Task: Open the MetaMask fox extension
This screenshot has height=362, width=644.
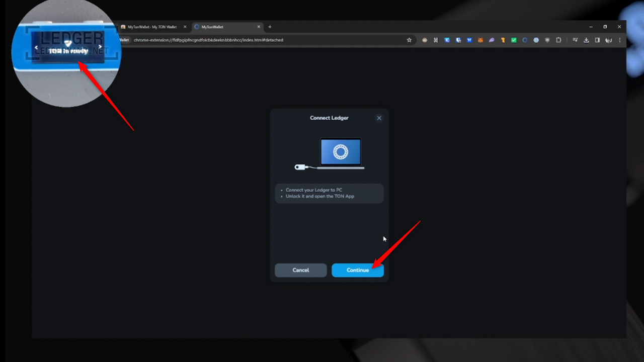Action: tap(480, 40)
